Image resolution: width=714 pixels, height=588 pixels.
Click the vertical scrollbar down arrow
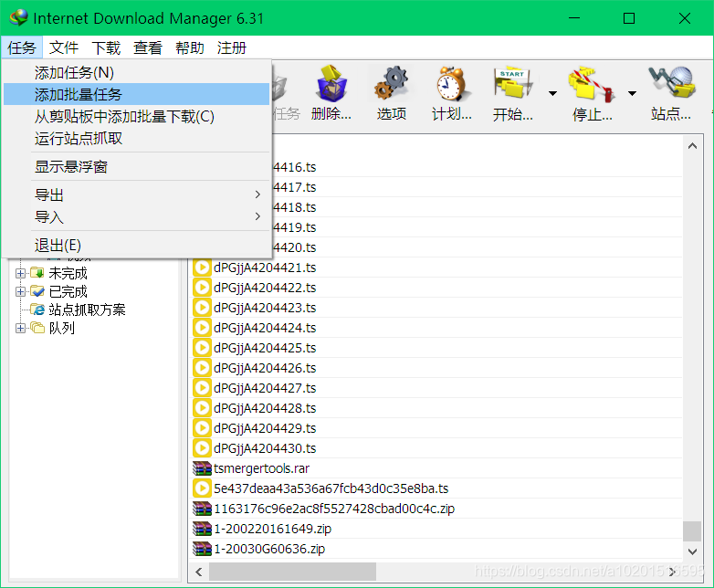(x=692, y=551)
